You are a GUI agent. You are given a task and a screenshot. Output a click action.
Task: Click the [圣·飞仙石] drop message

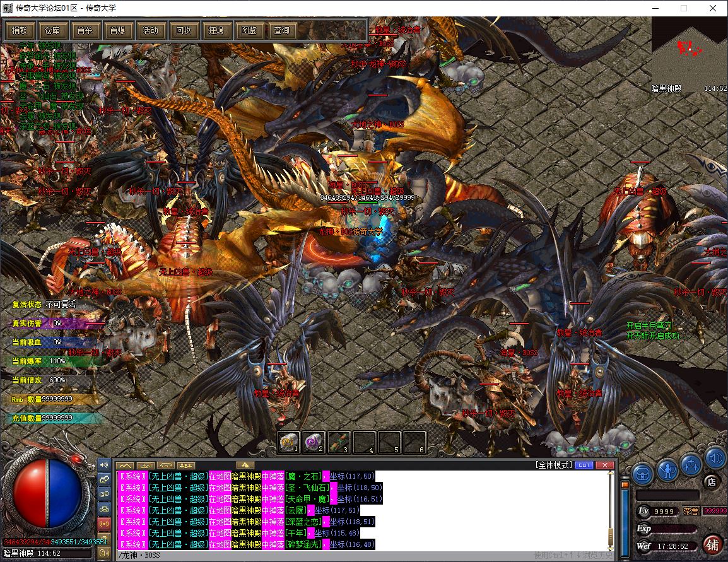click(250, 488)
